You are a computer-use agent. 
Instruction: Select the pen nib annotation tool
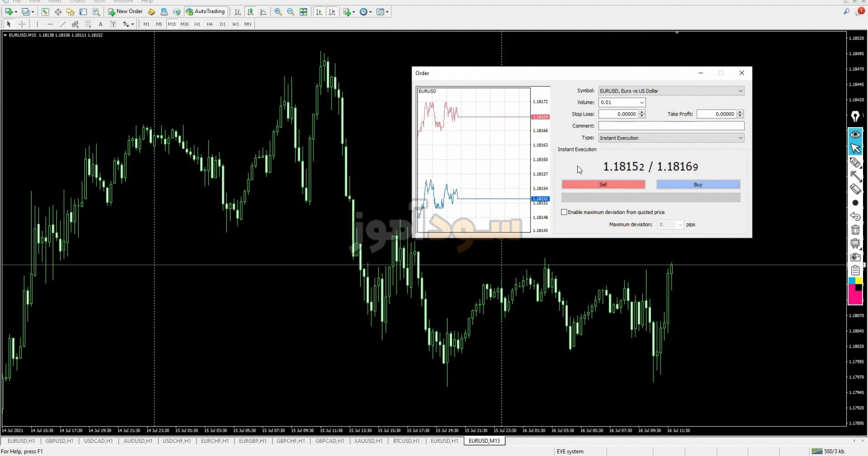coord(856,117)
